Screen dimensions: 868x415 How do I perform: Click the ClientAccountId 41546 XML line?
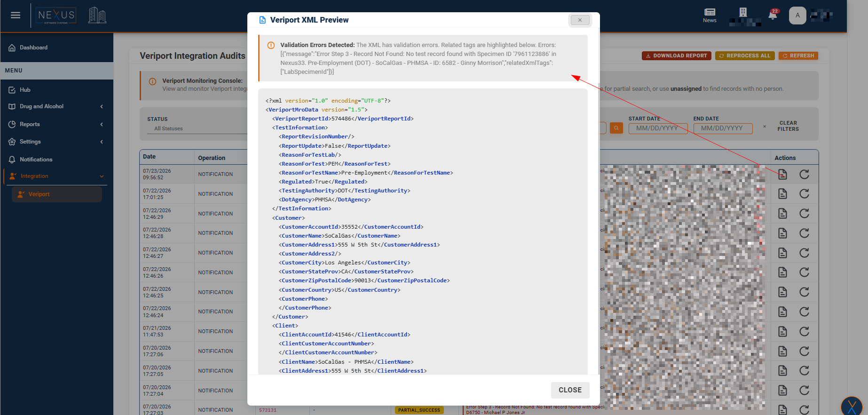[344, 335]
